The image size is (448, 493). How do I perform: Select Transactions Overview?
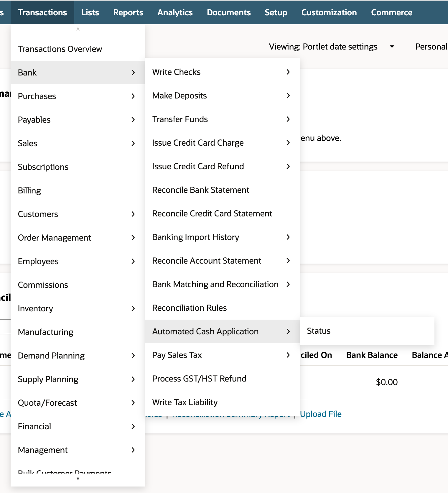78,49
